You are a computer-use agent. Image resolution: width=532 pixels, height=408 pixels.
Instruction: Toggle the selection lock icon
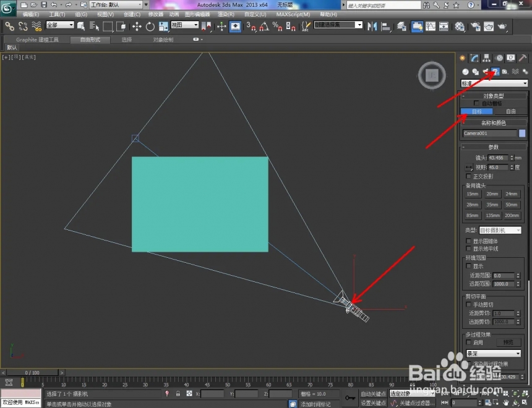(x=178, y=393)
